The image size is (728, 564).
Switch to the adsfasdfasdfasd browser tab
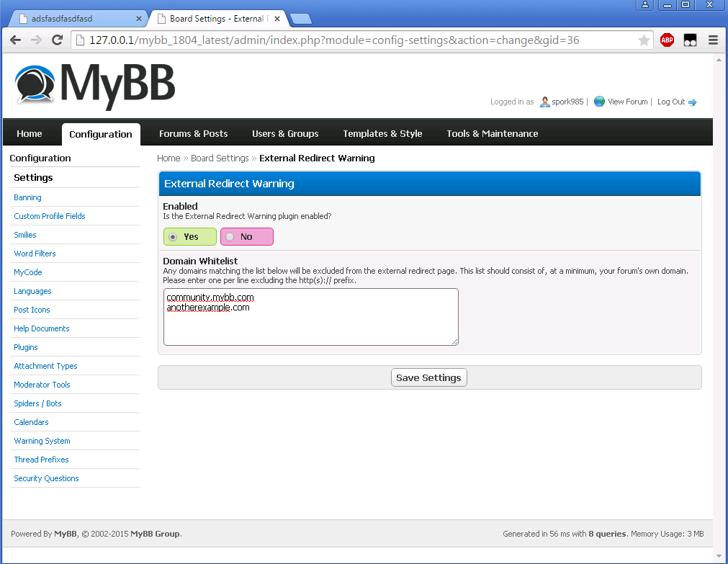[x=78, y=19]
